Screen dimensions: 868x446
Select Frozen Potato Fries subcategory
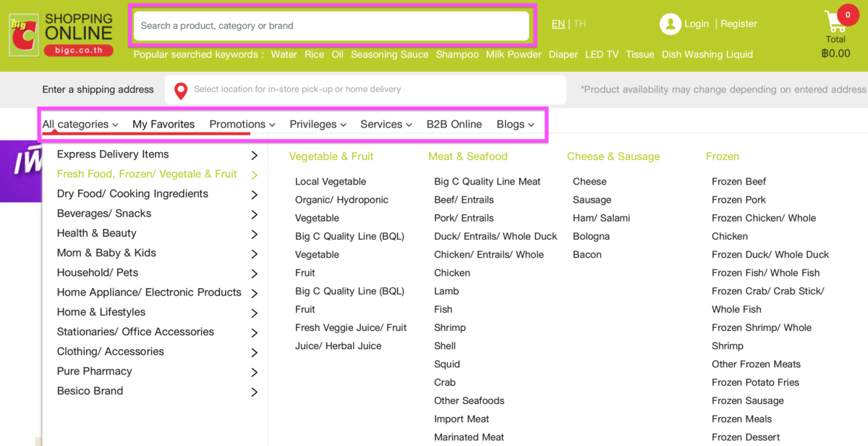(755, 382)
